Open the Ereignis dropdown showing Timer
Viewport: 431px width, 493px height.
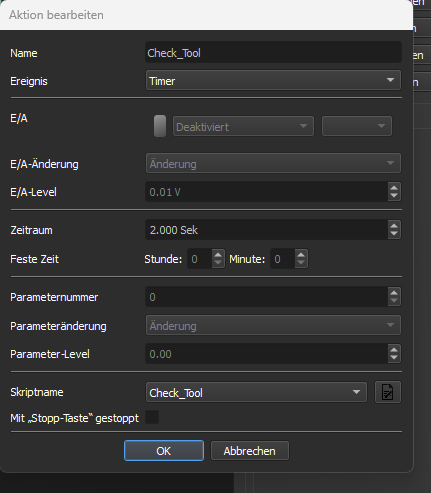coord(273,80)
